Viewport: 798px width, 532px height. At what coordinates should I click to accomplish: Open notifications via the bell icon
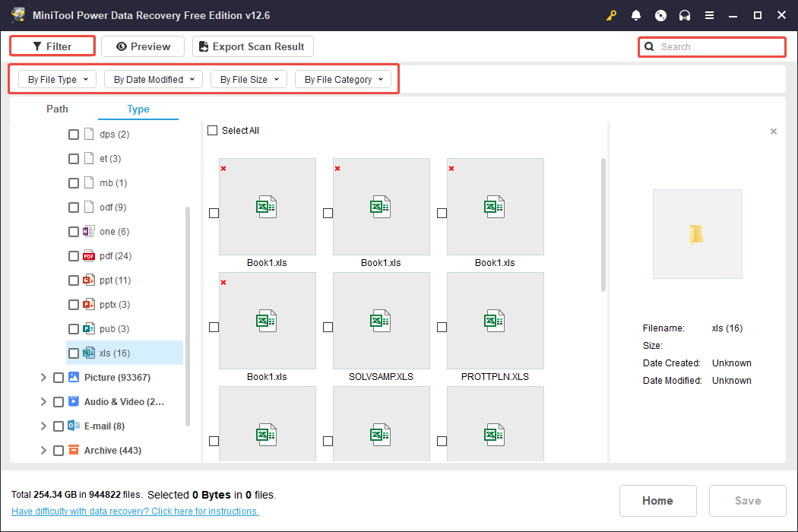pyautogui.click(x=636, y=15)
